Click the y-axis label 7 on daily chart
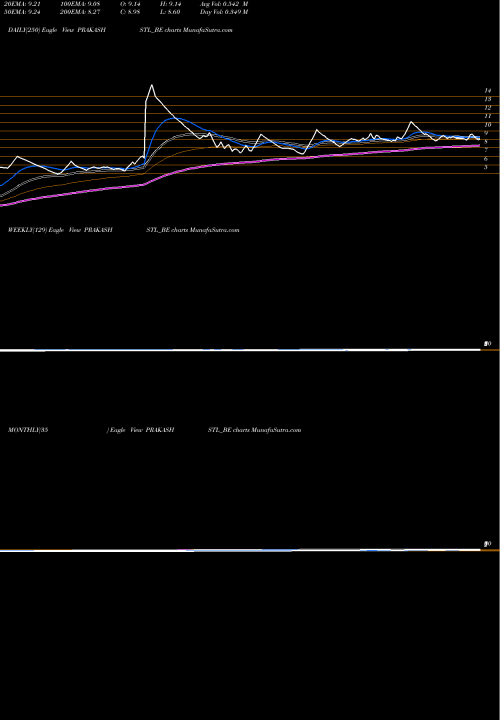This screenshot has width=500, height=720. (486, 150)
